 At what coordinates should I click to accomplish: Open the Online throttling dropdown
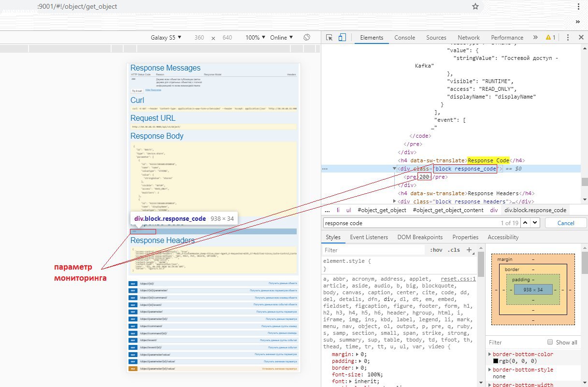pyautogui.click(x=281, y=37)
